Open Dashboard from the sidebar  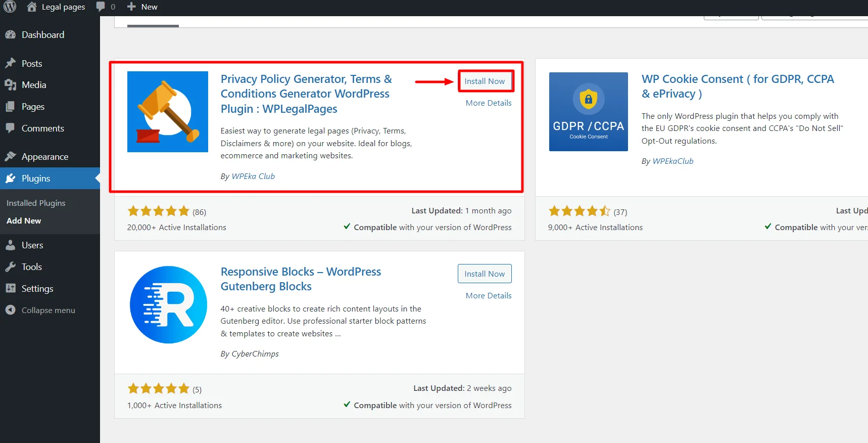pyautogui.click(x=43, y=35)
